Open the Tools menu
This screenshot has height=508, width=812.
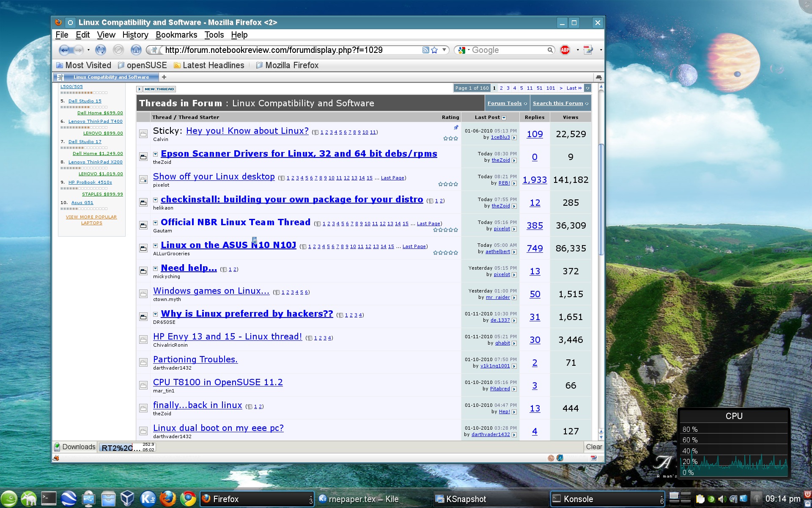[214, 35]
